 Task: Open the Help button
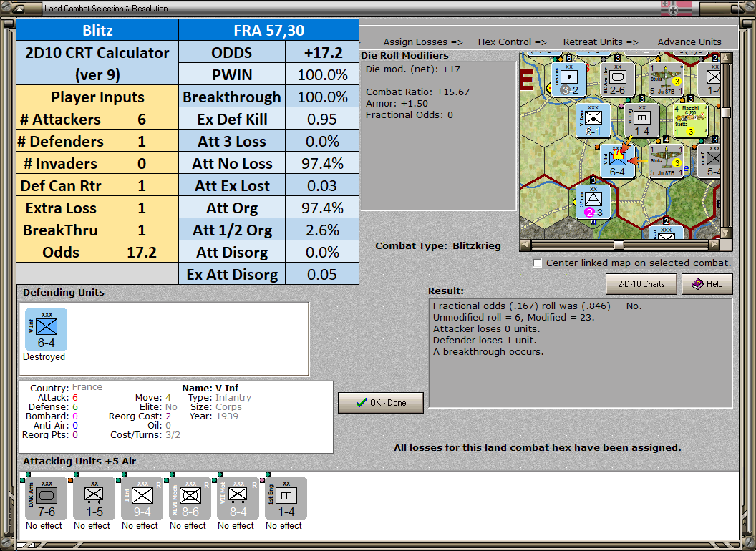tap(707, 284)
